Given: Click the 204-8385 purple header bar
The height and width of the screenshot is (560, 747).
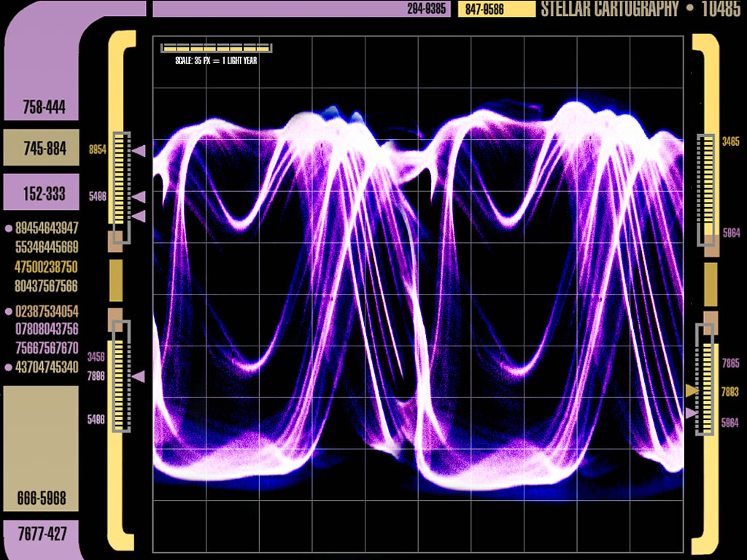Looking at the screenshot, I should tap(301, 9).
